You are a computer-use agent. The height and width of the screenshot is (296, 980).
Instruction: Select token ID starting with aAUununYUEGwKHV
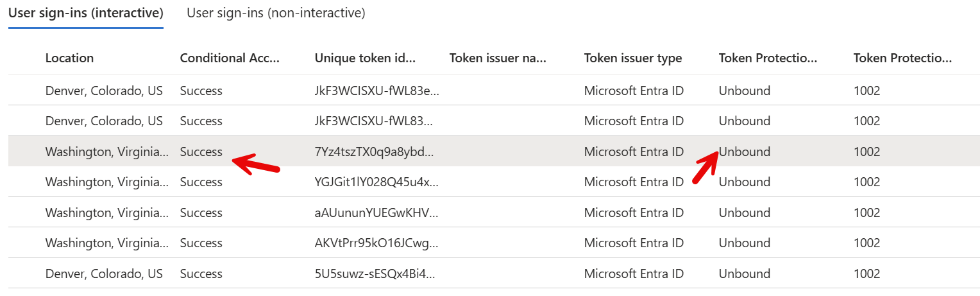376,213
